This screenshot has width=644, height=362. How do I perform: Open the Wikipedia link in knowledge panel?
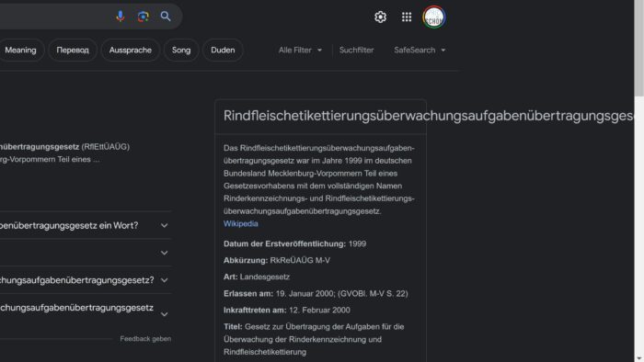(x=241, y=224)
